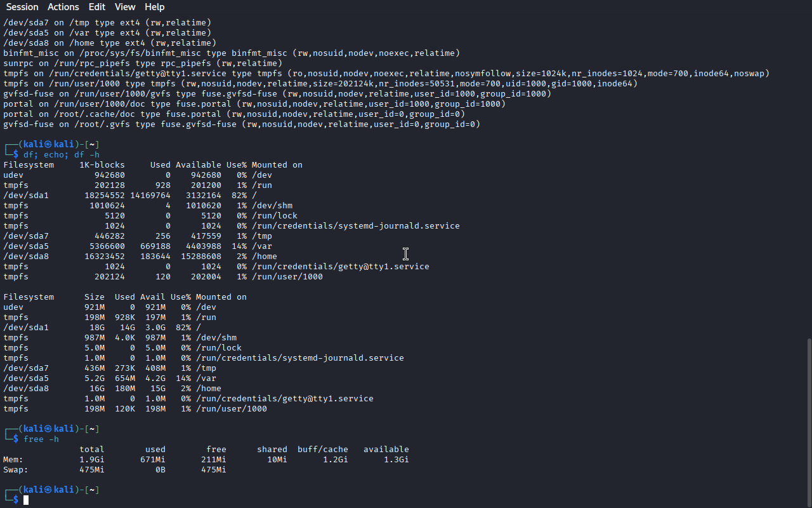Click the terminal scrollbar thumb
This screenshot has height=508, width=812.
(808, 422)
